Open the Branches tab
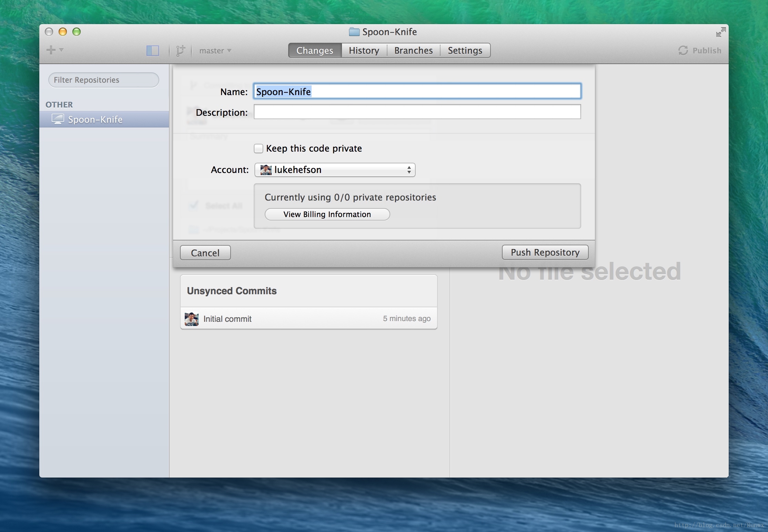The width and height of the screenshot is (768, 532). point(413,51)
